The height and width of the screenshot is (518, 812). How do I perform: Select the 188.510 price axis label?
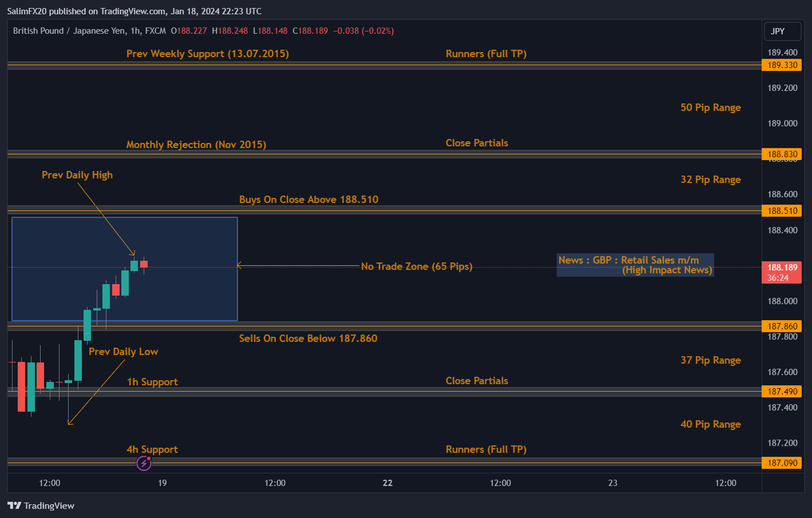[x=782, y=211]
